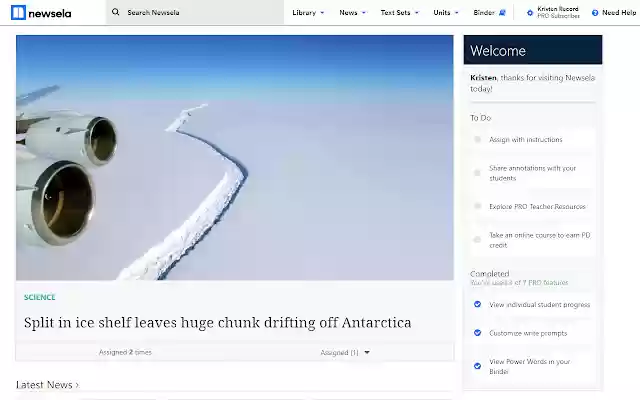Open the Need Help link
Screen dimensions: 640x400
point(619,13)
